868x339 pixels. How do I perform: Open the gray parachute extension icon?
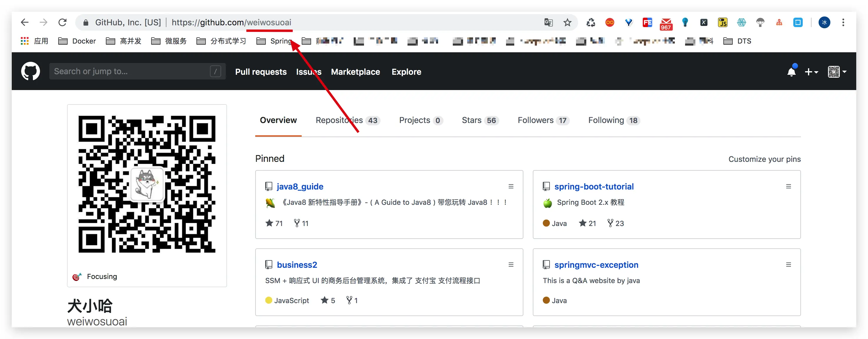point(760,23)
